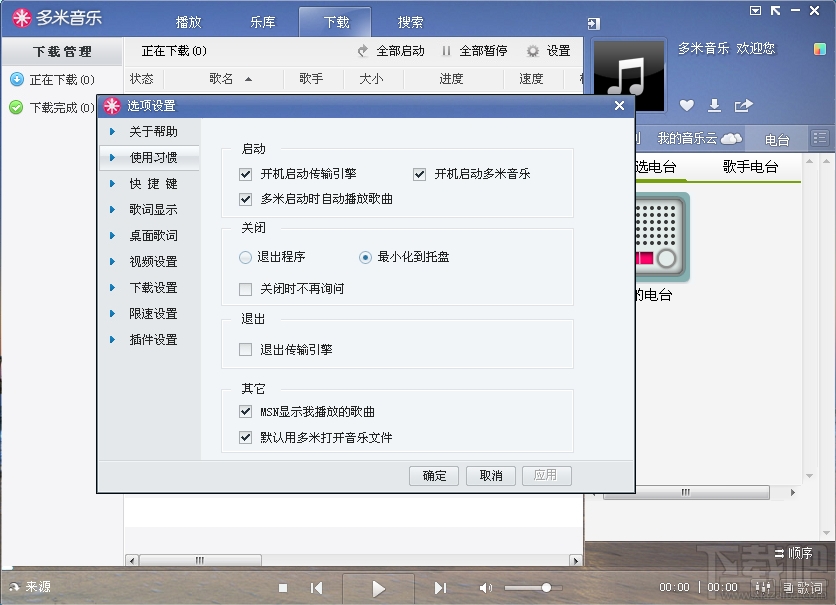Viewport: 836px width, 605px height.
Task: Enable the 退出传输引擎 checkbox
Action: click(x=244, y=351)
